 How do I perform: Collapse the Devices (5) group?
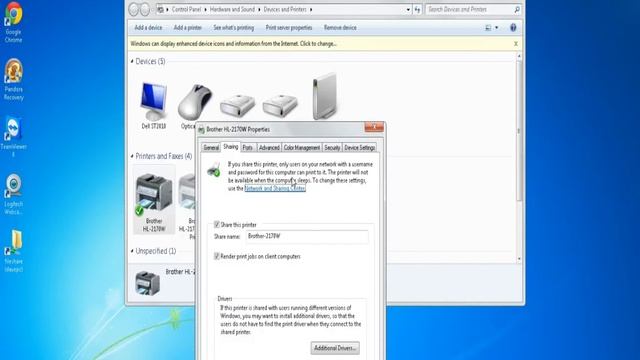(x=132, y=61)
